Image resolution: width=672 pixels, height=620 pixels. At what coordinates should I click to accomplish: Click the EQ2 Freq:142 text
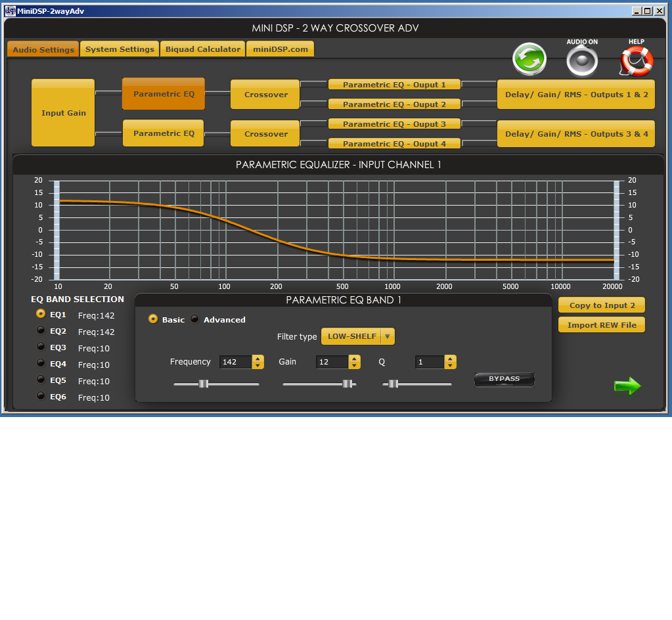click(96, 332)
